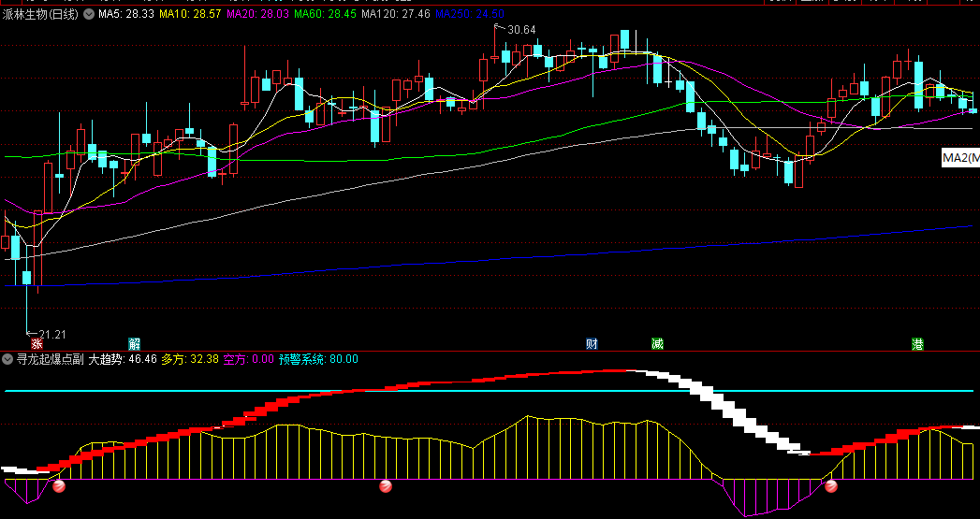Click the MA120: 27.46 label

pos(396,14)
